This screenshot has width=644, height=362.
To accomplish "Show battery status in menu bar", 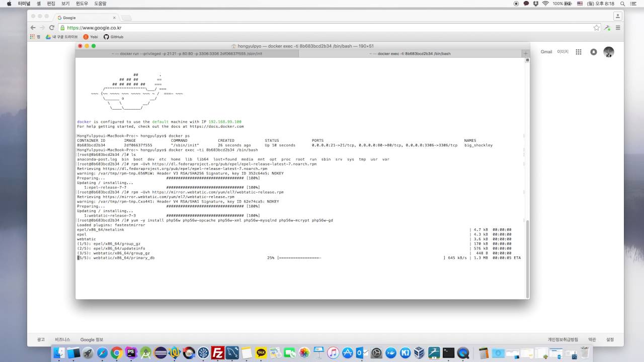I will (x=562, y=4).
